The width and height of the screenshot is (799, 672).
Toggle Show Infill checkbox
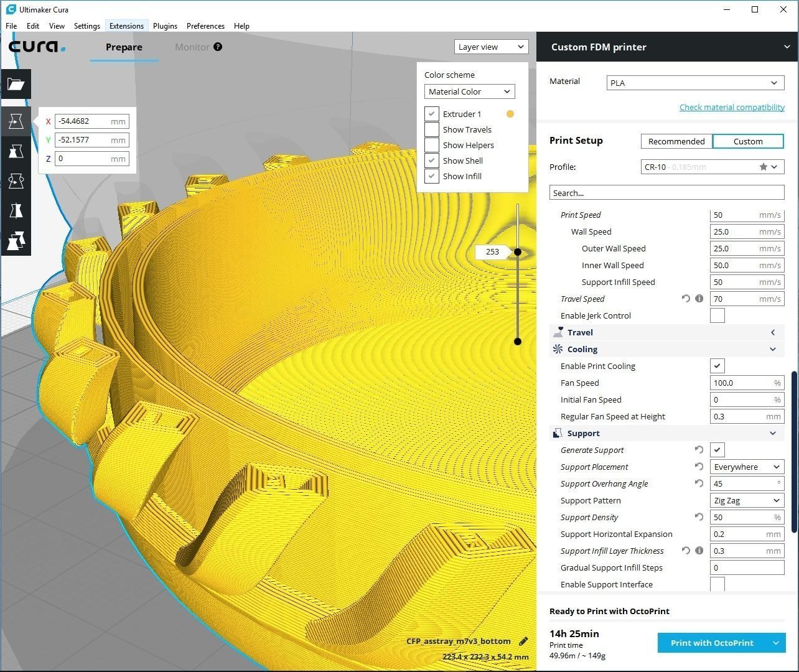[432, 176]
